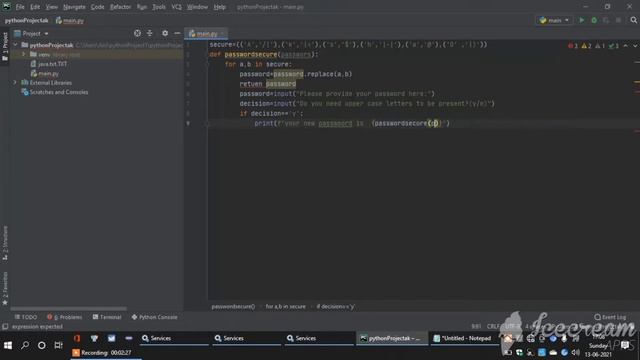Open Cortana circle icon
This screenshot has height=360, width=640.
42,345
